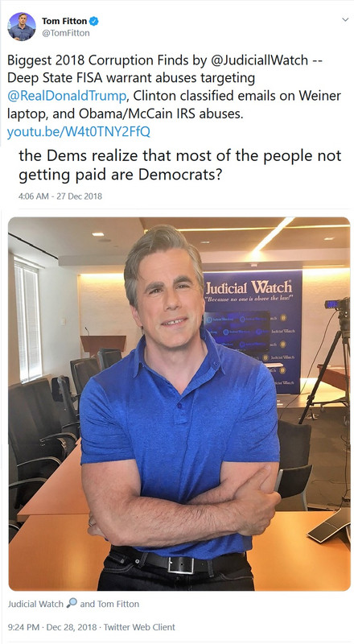The image size is (354, 644).
Task: Open the Tom Fitton display name
Action: coord(64,22)
